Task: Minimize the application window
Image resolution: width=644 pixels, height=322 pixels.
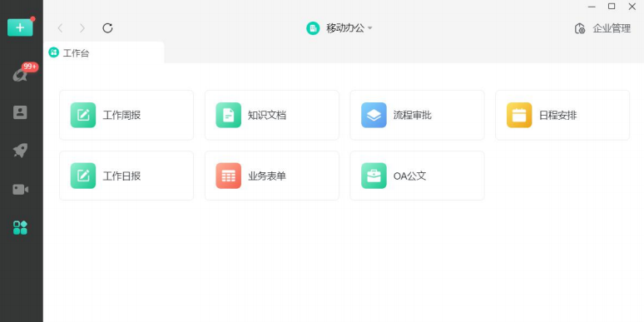Action: coord(592,7)
